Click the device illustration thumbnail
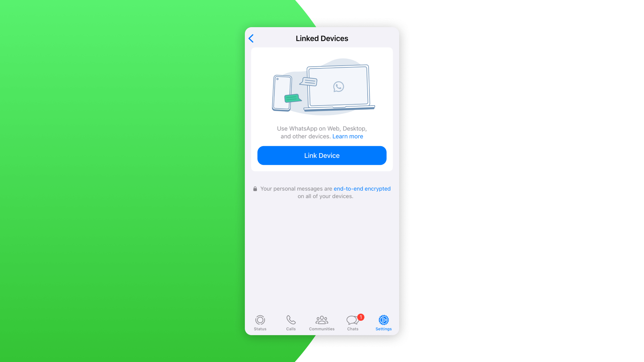Image resolution: width=644 pixels, height=362 pixels. [322, 86]
